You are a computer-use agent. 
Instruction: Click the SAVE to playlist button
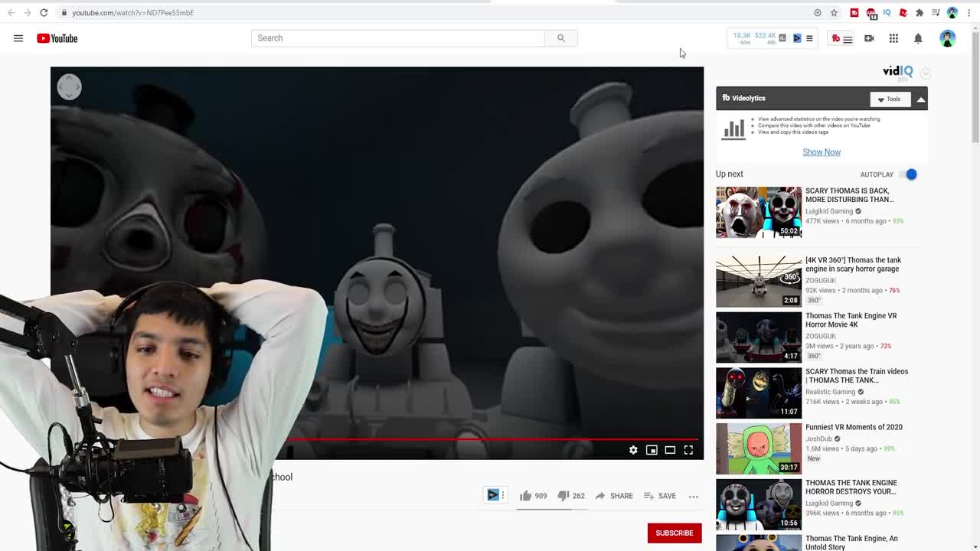tap(660, 496)
